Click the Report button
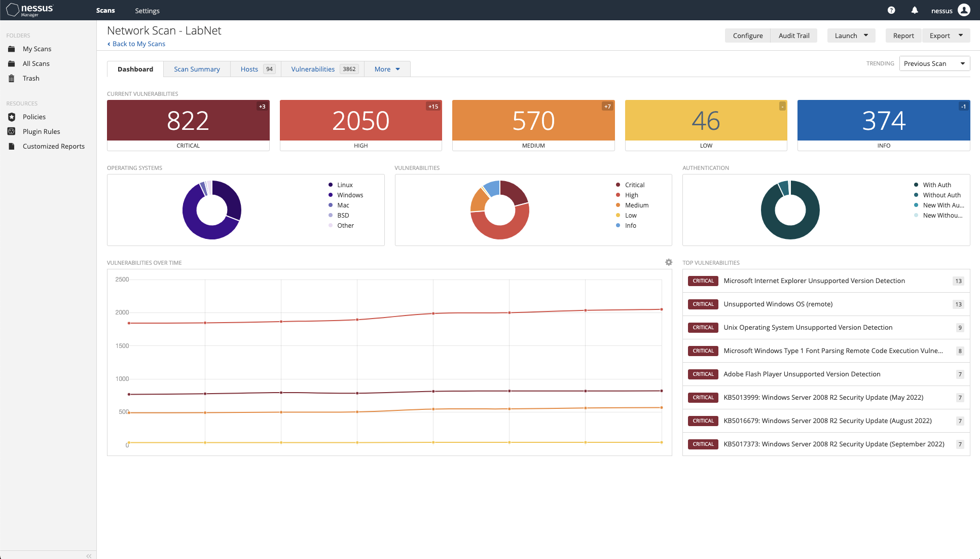 click(x=903, y=36)
